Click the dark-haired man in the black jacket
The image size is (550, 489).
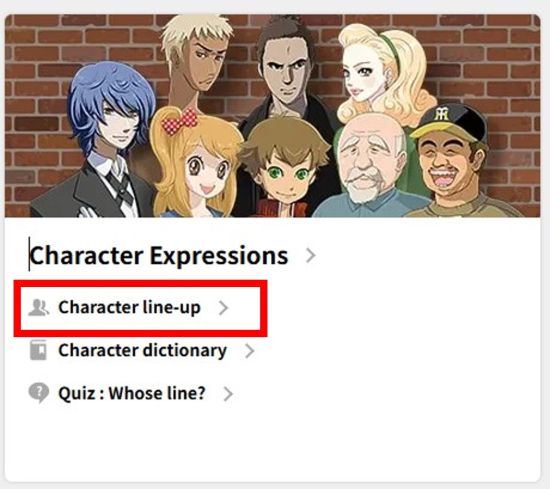point(286,70)
